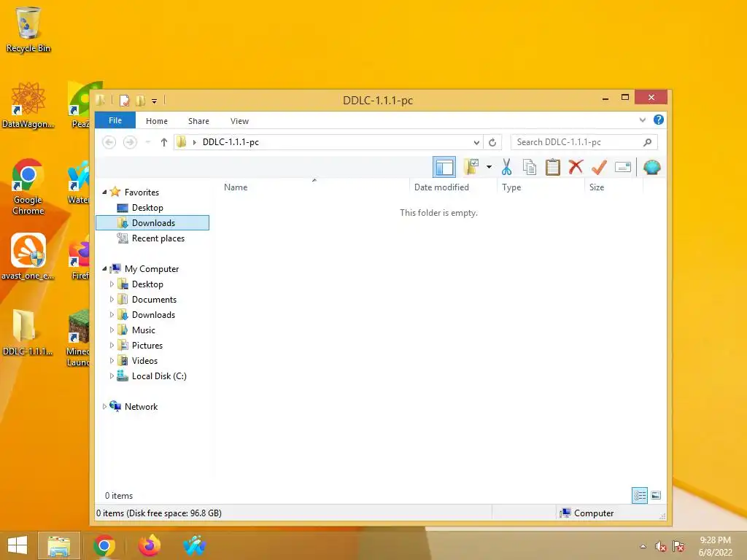
Task: Click the blue shell icon in toolbar
Action: point(651,167)
